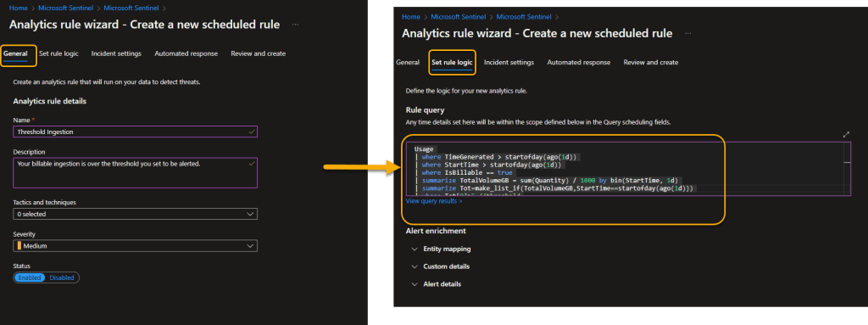The width and height of the screenshot is (868, 325).
Task: Click Home breadcrumb in right window
Action: 411,17
